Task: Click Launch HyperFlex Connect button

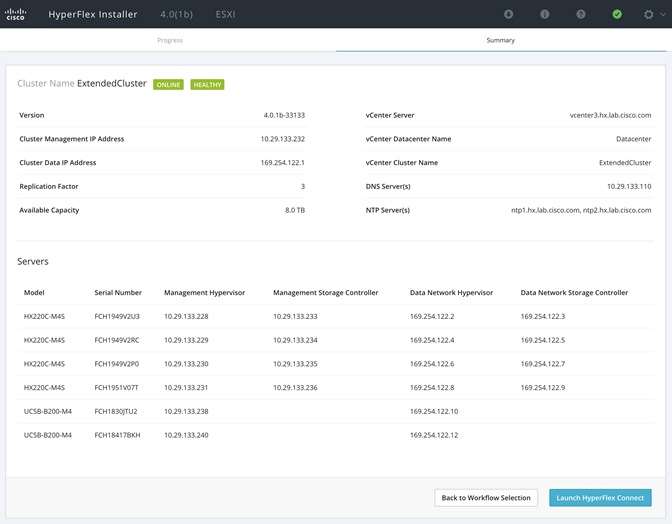Action: [600, 498]
